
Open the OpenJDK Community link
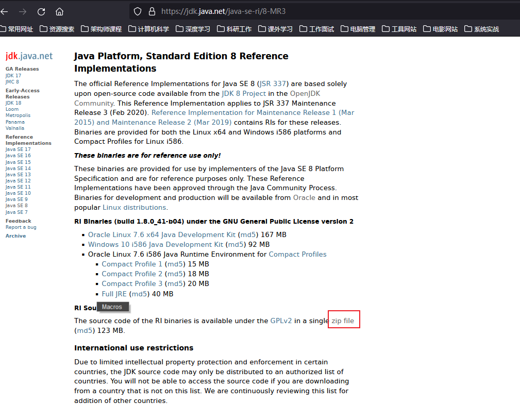pos(197,98)
